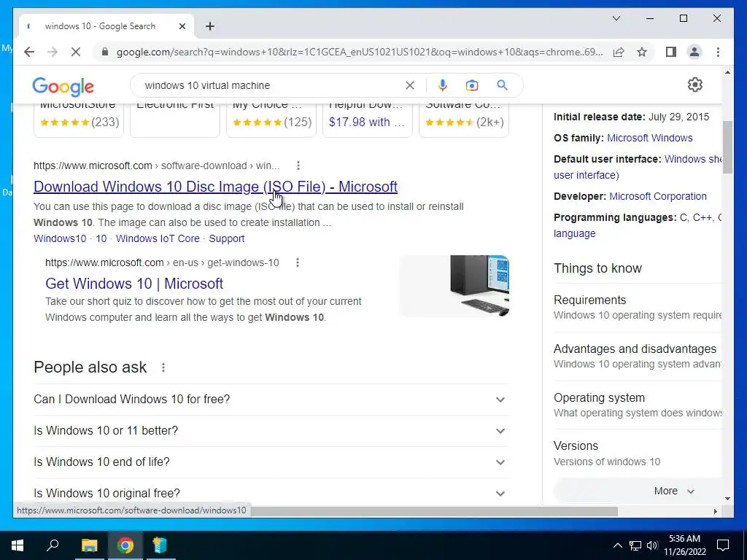Image resolution: width=747 pixels, height=560 pixels.
Task: Open the shopping card rated (233)
Action: [79, 120]
